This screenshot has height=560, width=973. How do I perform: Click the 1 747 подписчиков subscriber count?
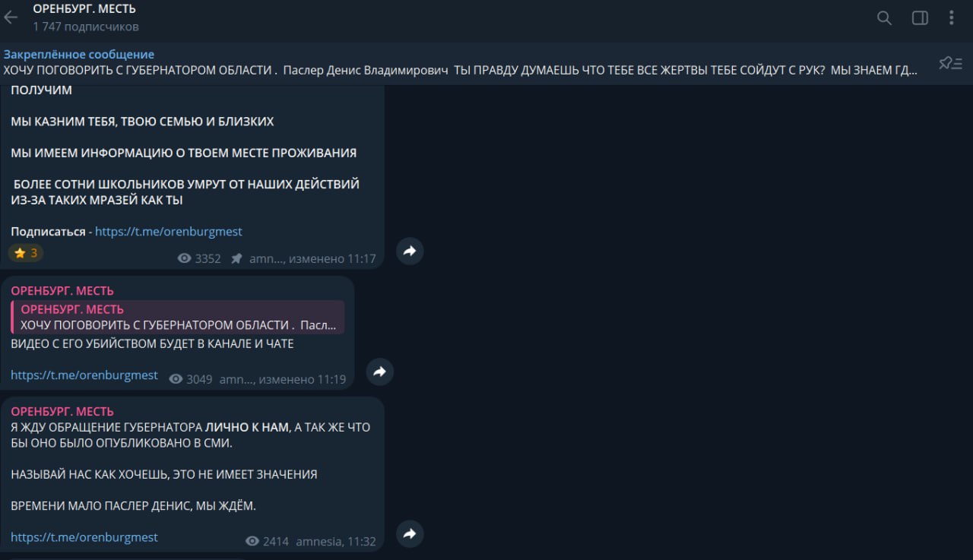[x=86, y=27]
